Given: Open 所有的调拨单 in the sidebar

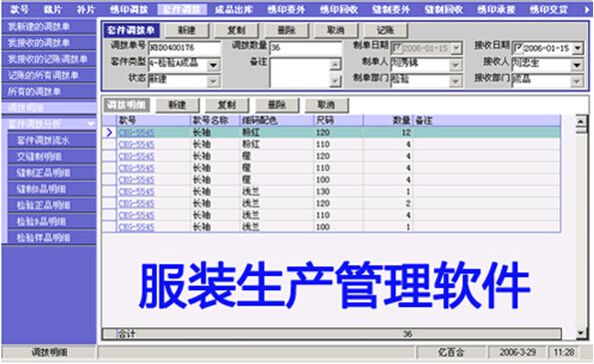Looking at the screenshot, I should (x=49, y=92).
